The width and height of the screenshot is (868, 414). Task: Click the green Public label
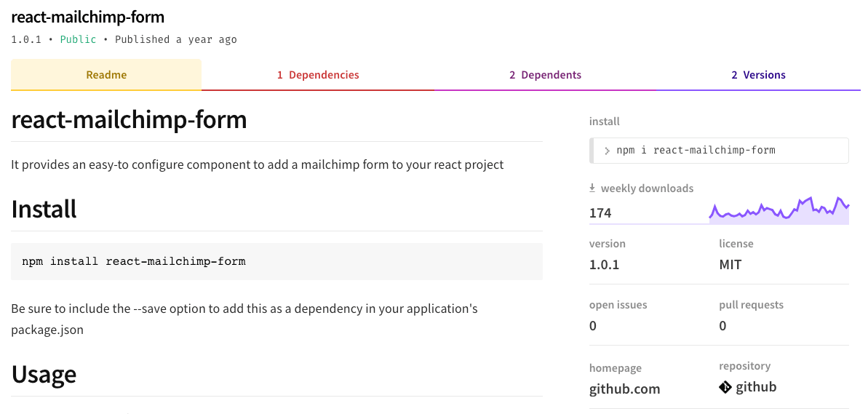point(78,40)
